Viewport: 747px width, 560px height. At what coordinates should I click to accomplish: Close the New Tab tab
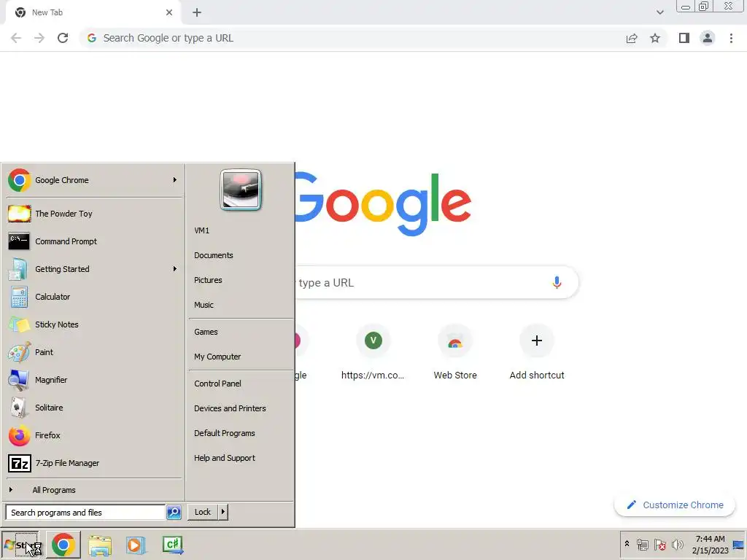(169, 12)
